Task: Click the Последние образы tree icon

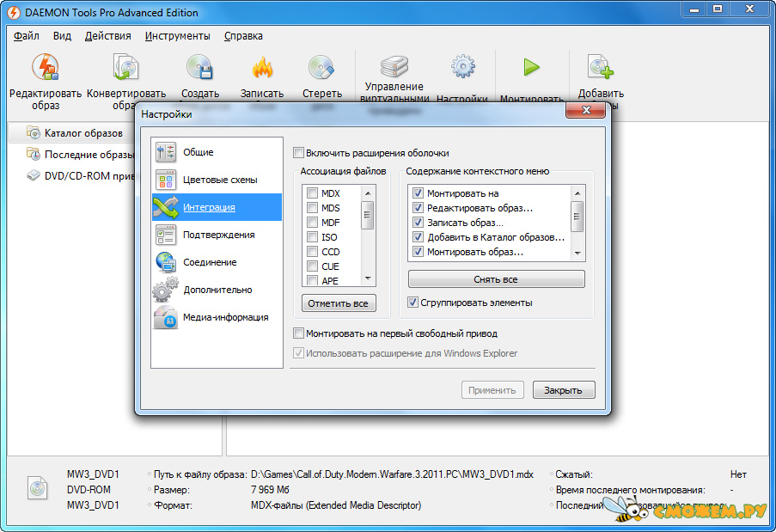Action: pos(34,154)
